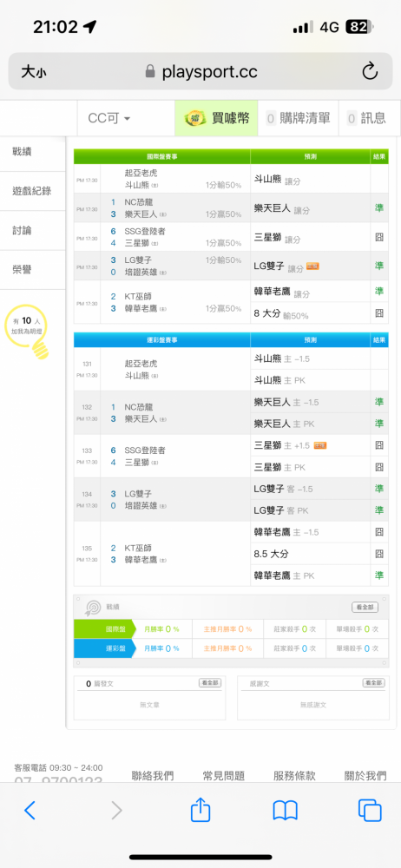Go back with the Safari back arrow
401x868 pixels.
[30, 811]
